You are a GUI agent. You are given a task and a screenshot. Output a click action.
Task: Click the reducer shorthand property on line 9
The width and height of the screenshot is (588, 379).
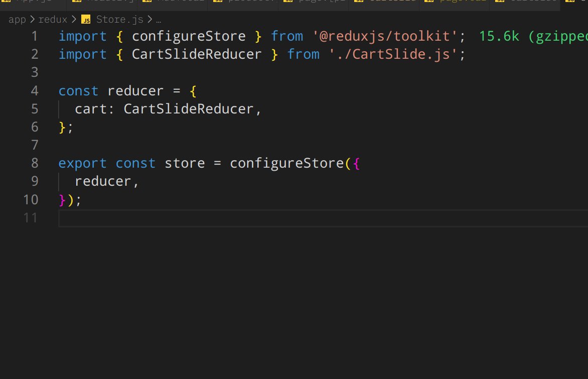pyautogui.click(x=103, y=181)
